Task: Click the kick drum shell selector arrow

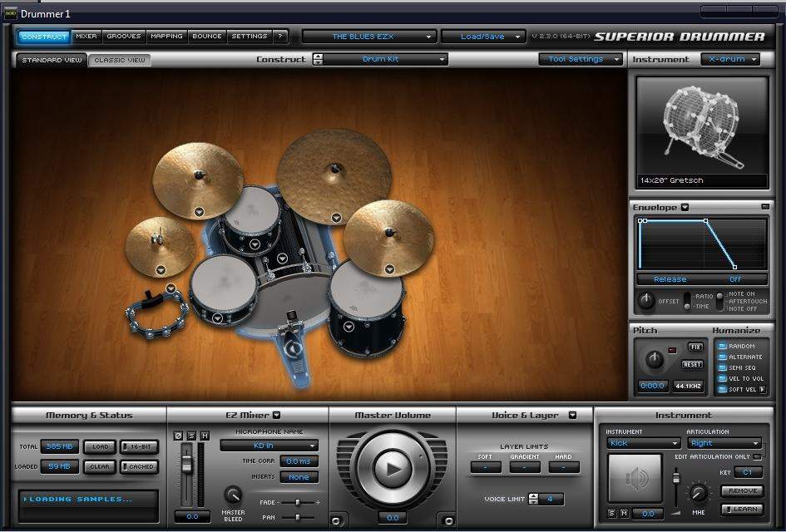Action: (282, 259)
